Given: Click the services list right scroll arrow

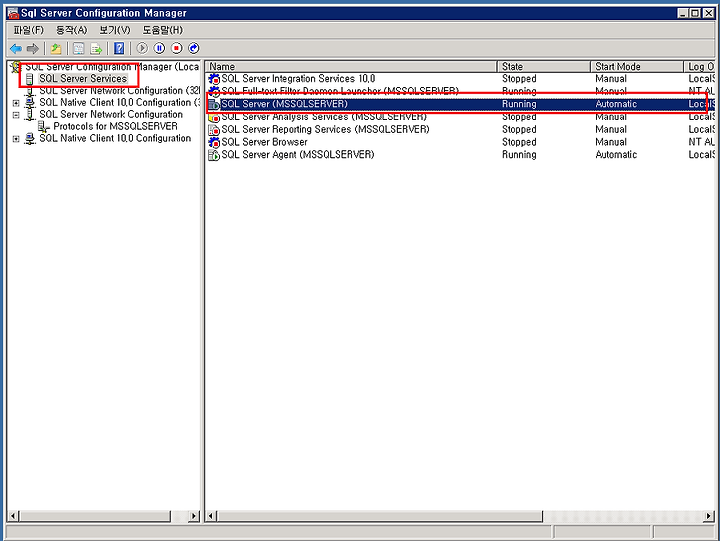Looking at the screenshot, I should tap(709, 516).
